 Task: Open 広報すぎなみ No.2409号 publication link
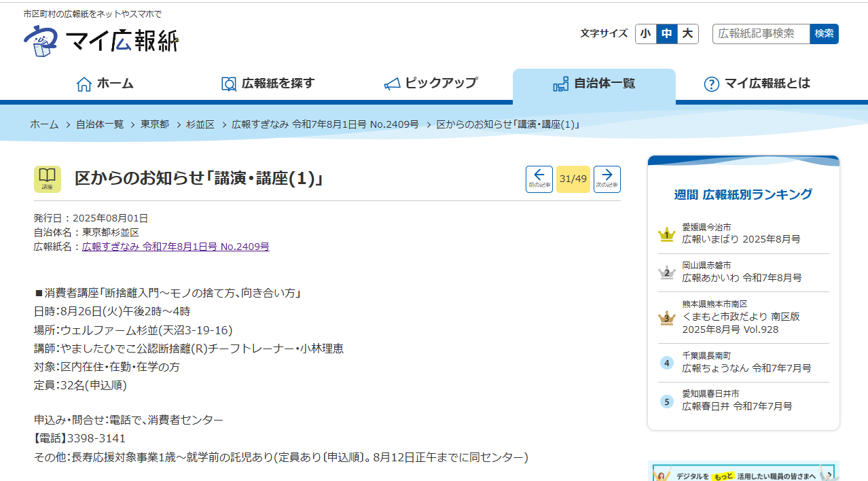175,247
